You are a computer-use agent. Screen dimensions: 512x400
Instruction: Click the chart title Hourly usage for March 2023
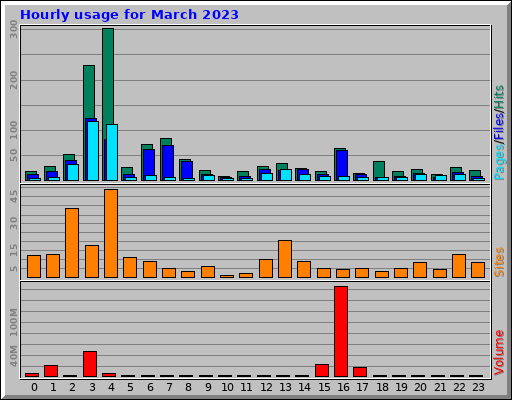click(129, 15)
